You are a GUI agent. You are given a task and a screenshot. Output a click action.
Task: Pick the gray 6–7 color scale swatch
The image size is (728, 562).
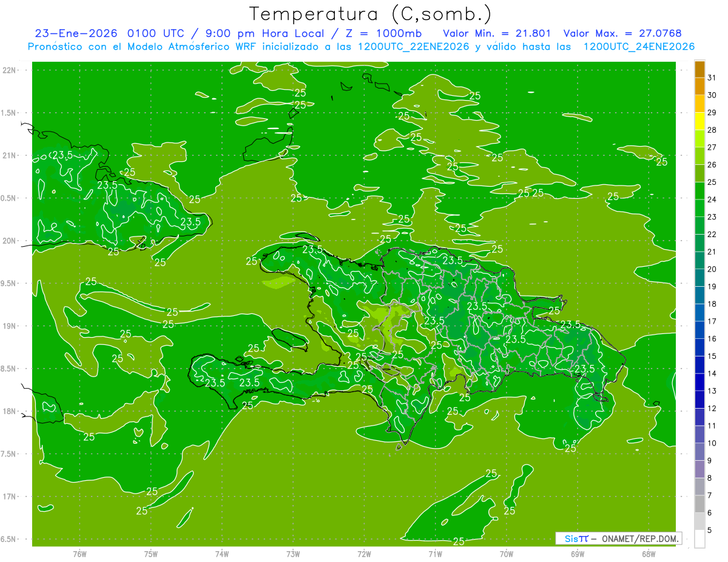[699, 504]
